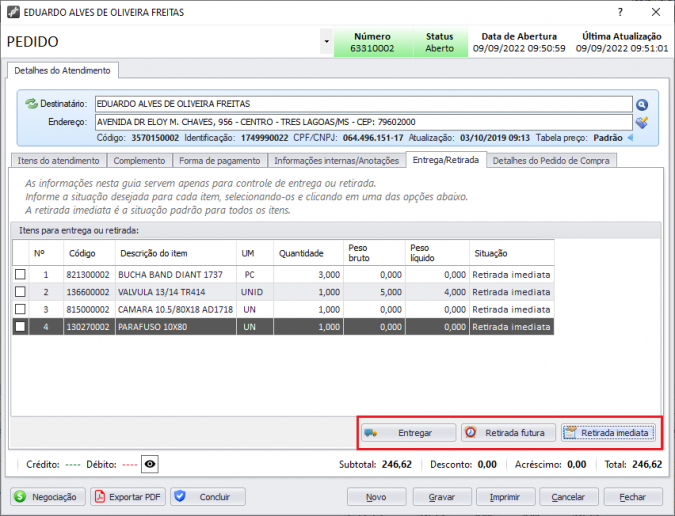675x516 pixels.
Task: Close the order window
Action: pyautogui.click(x=656, y=12)
